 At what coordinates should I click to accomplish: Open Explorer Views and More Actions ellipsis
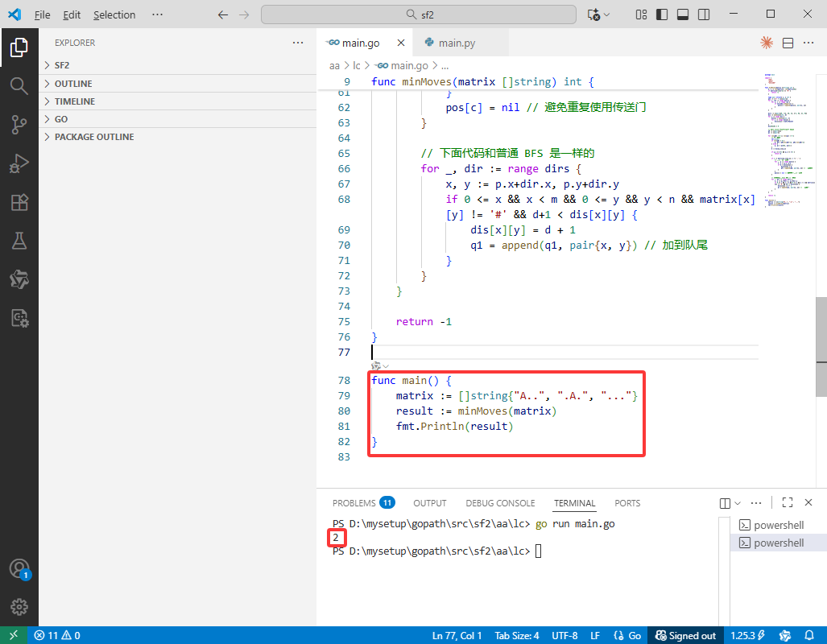tap(298, 43)
